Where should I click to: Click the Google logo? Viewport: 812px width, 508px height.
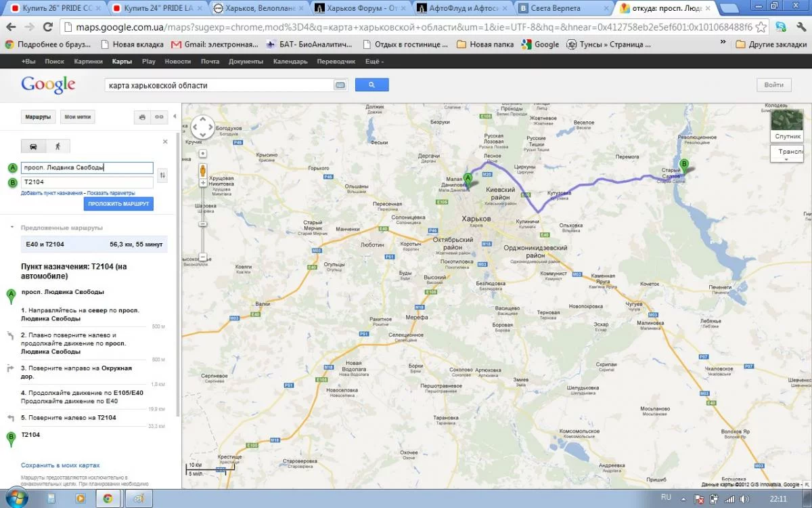pyautogui.click(x=48, y=85)
